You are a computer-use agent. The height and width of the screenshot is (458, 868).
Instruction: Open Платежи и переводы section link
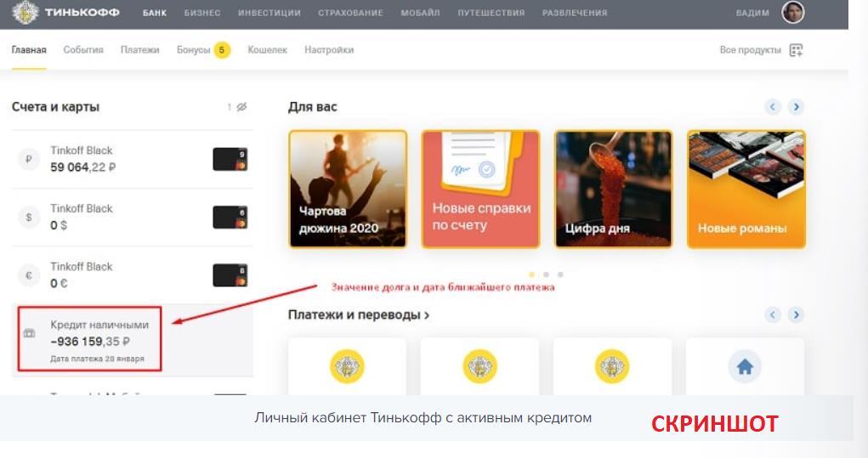pos(359,314)
